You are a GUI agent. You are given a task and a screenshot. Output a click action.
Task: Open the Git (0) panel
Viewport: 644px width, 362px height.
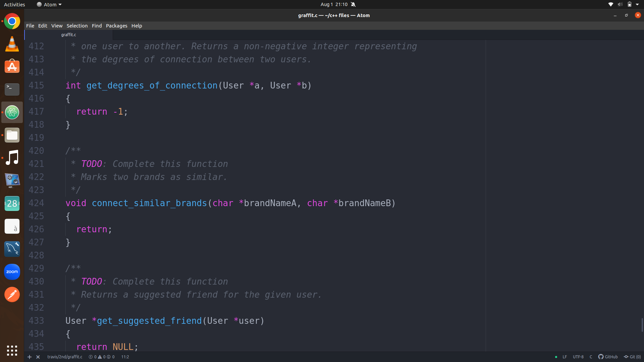pos(632,357)
